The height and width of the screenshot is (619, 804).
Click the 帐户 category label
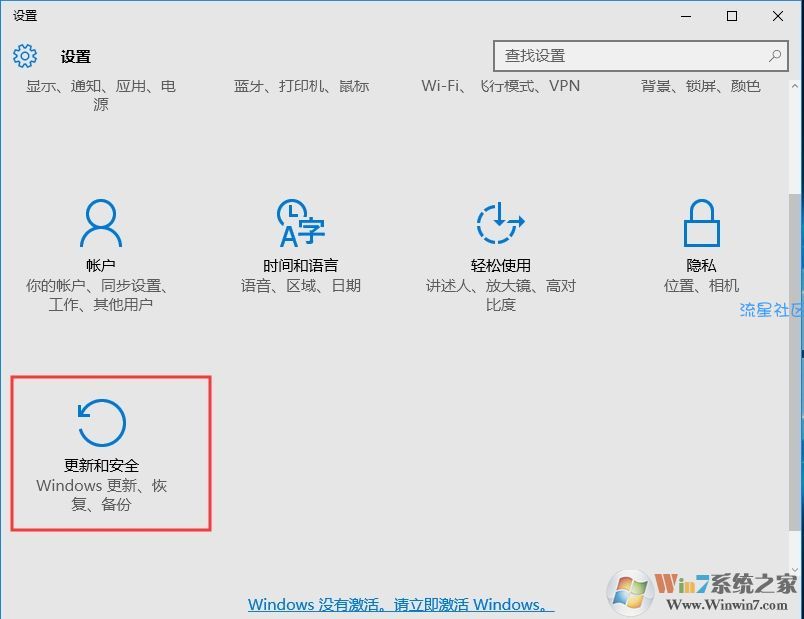100,265
